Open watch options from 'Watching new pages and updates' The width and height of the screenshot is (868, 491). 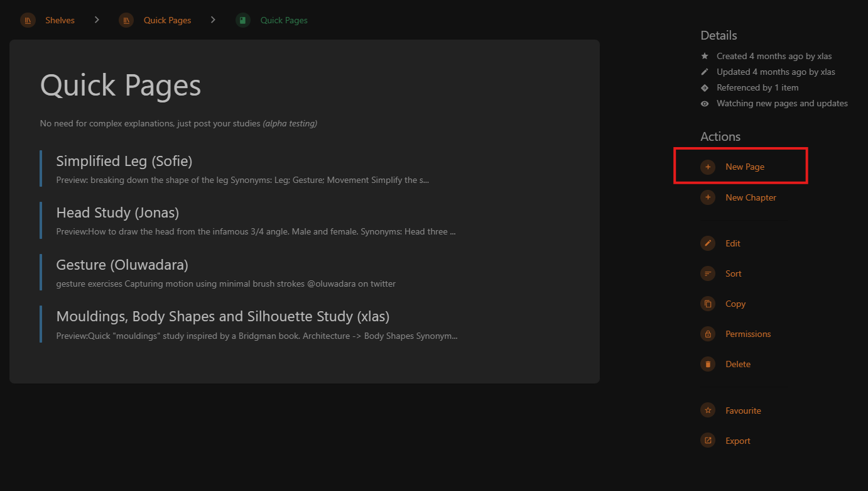(x=782, y=104)
